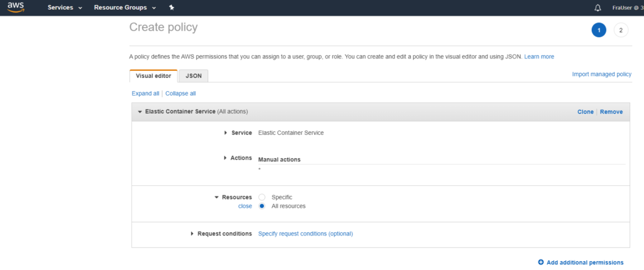Go to step 2 circle indicator
The width and height of the screenshot is (644, 270).
click(x=621, y=30)
